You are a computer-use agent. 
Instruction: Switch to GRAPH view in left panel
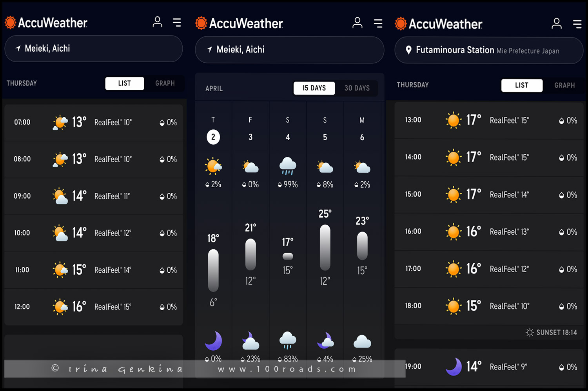click(165, 83)
